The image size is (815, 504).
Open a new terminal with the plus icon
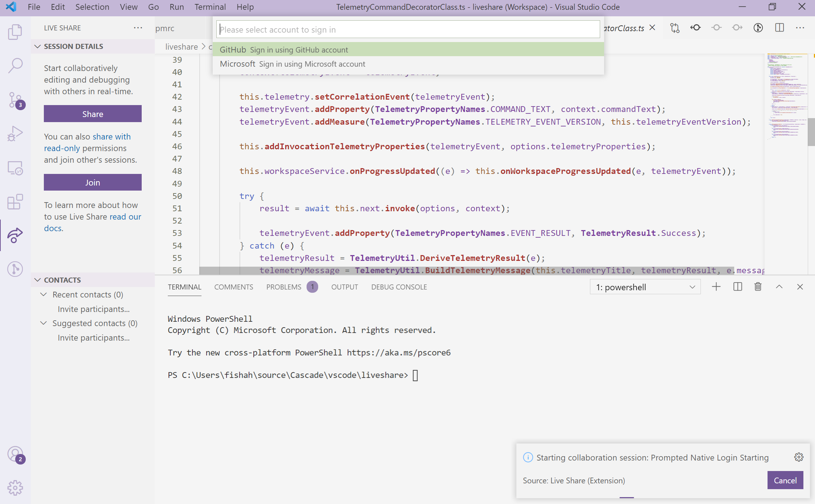(x=716, y=287)
